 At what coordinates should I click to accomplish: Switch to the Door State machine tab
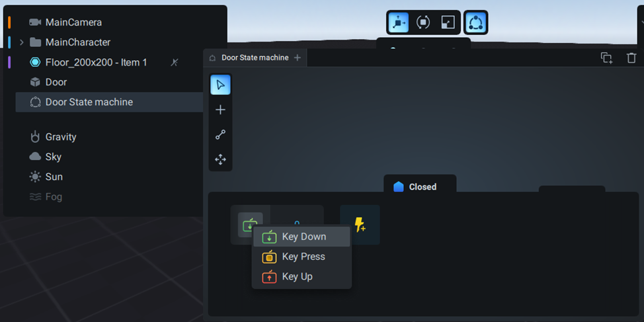[x=254, y=58]
